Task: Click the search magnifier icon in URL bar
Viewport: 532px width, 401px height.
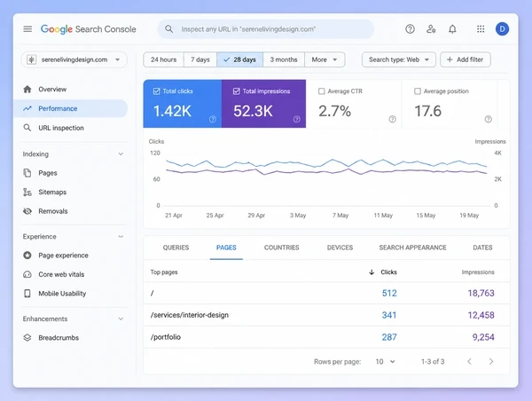Action: [169, 29]
